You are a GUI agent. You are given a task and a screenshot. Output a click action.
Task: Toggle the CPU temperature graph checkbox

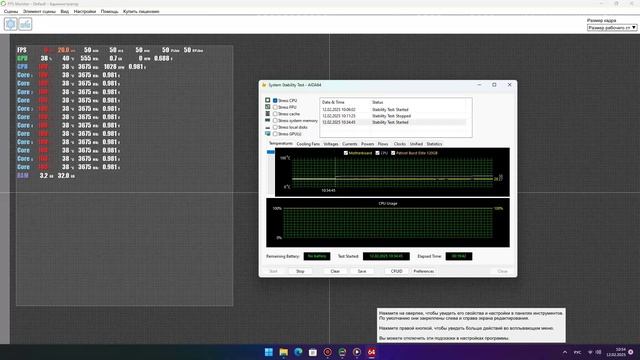pos(378,153)
